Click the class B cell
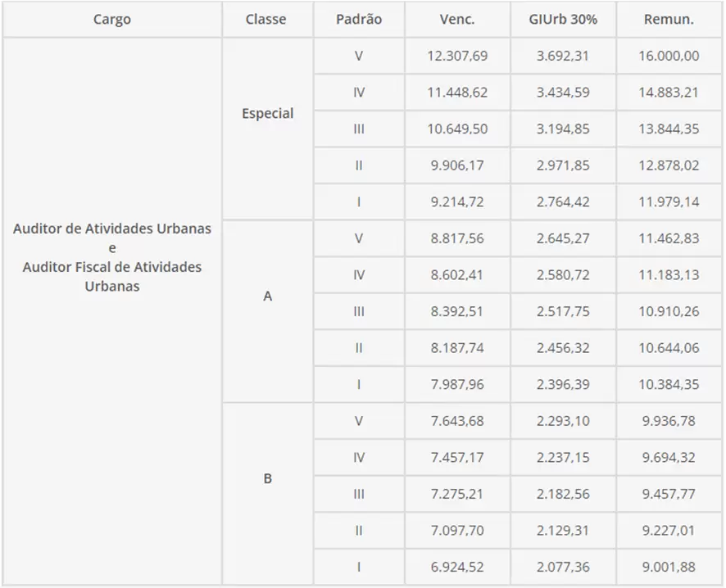726x588 pixels. click(x=267, y=479)
